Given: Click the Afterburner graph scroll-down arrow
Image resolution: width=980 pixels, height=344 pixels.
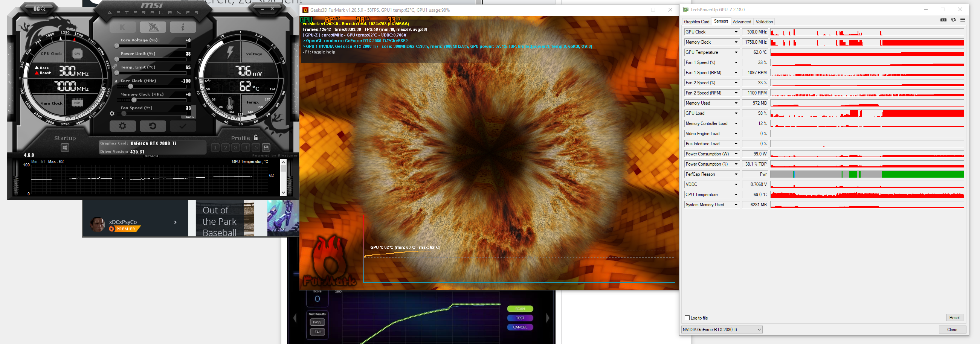Looking at the screenshot, I should coord(283,193).
